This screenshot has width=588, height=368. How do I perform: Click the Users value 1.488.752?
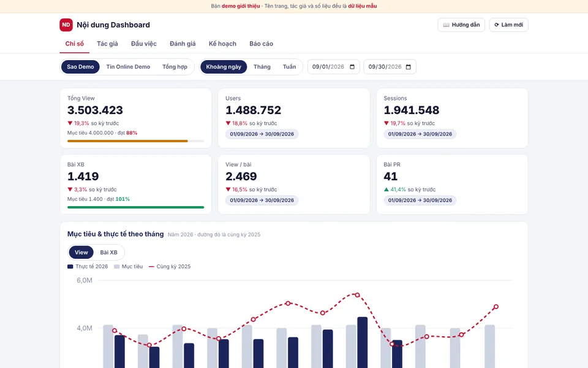(x=253, y=110)
